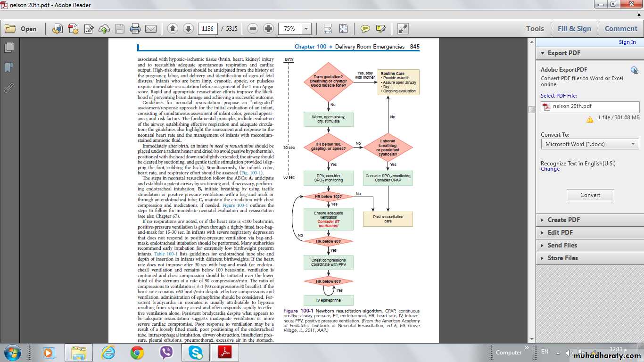Open the zoom level dropdown
The width and height of the screenshot is (644, 362).
[306, 29]
